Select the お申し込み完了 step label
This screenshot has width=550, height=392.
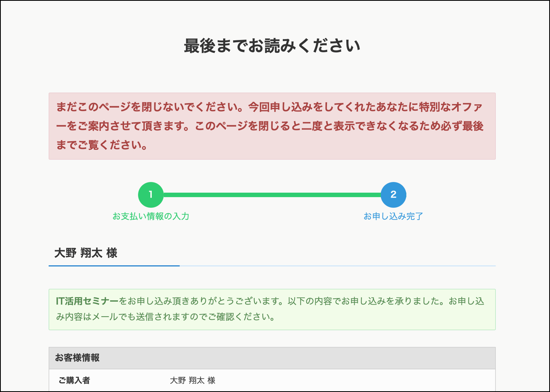click(x=393, y=216)
